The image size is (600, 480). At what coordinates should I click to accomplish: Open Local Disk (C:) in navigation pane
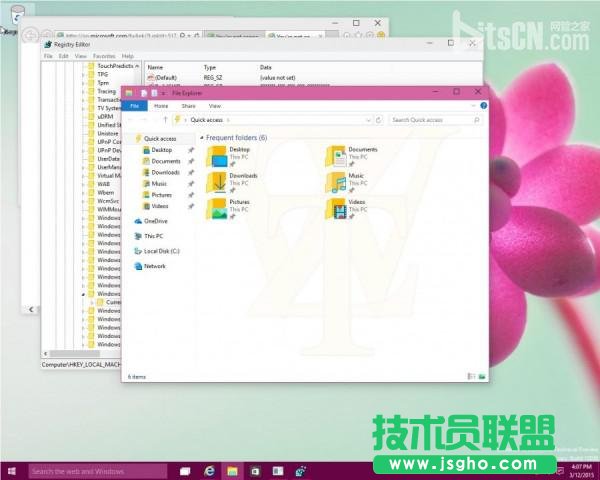click(x=161, y=251)
